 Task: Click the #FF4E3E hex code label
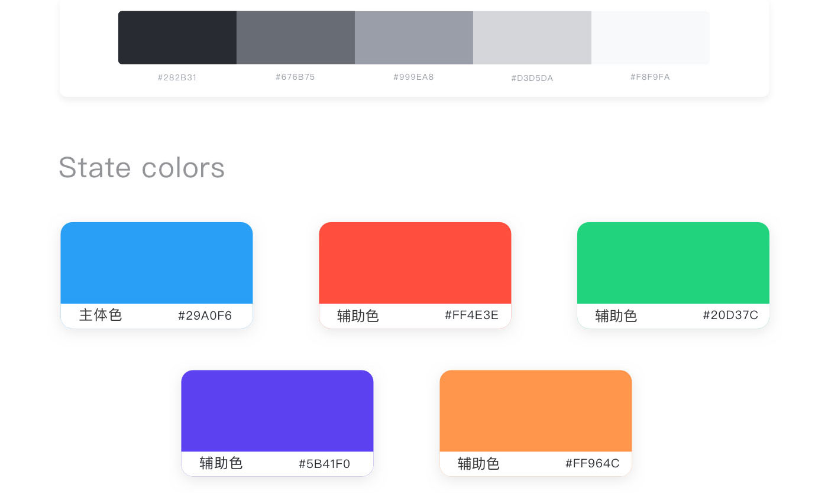(x=471, y=316)
